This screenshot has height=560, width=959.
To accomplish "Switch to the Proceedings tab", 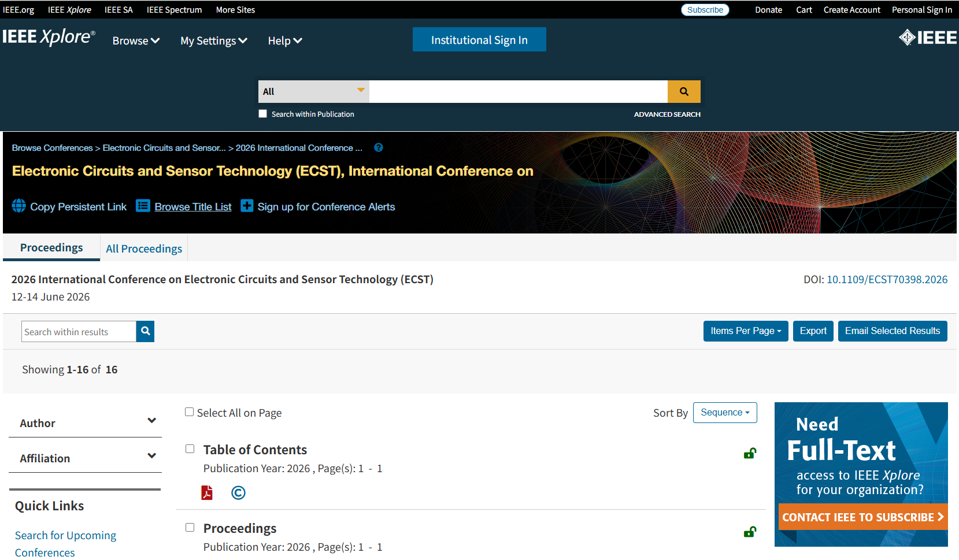I will 51,248.
